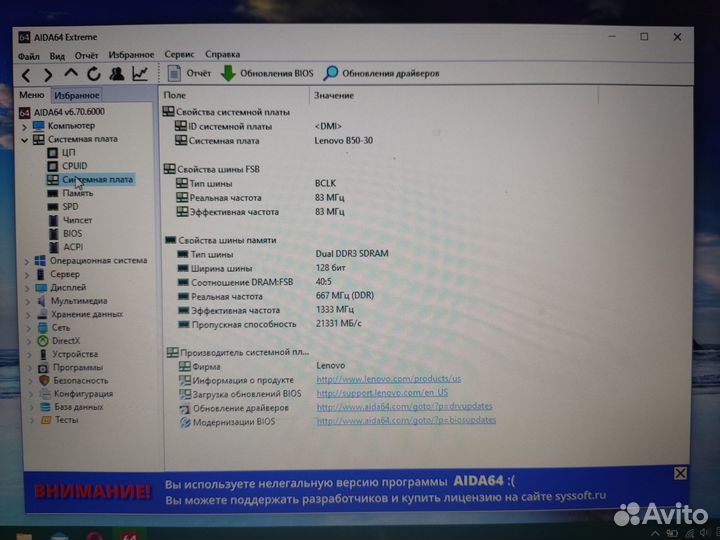Go back with the left arrow toolbar icon

click(26, 74)
